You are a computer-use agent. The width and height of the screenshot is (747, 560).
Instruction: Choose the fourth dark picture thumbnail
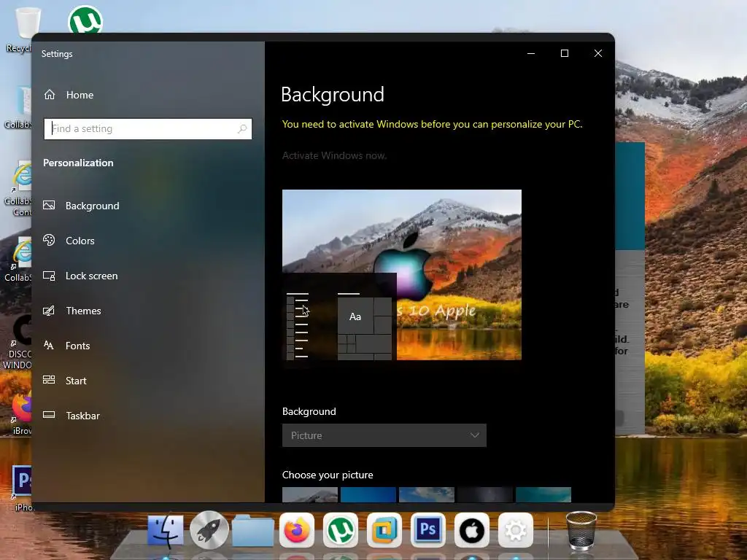[485, 494]
